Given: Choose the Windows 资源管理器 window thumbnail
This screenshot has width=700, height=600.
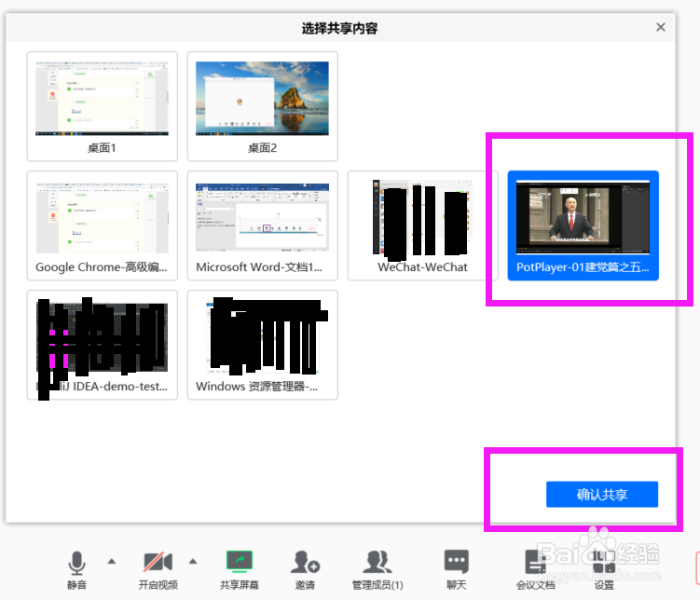Looking at the screenshot, I should coord(263,345).
